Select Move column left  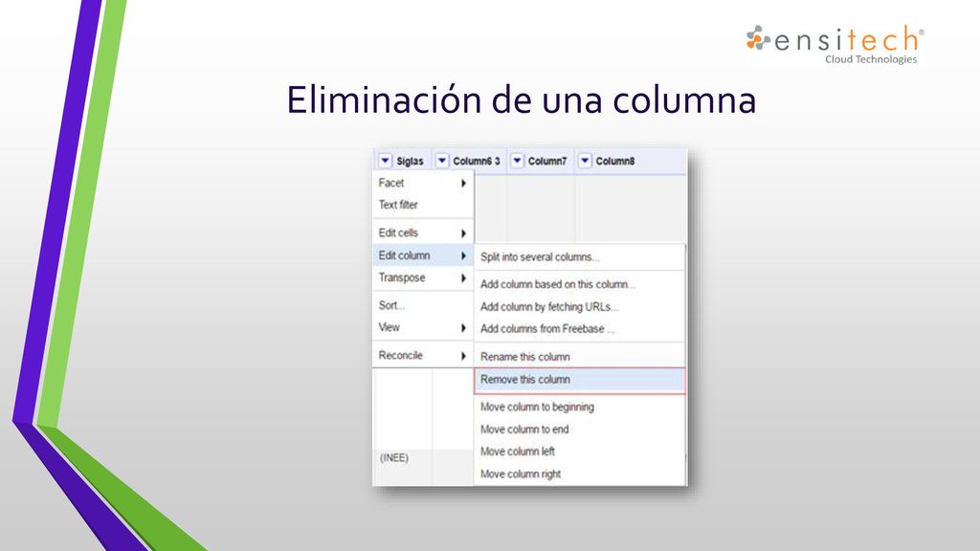[579, 452]
